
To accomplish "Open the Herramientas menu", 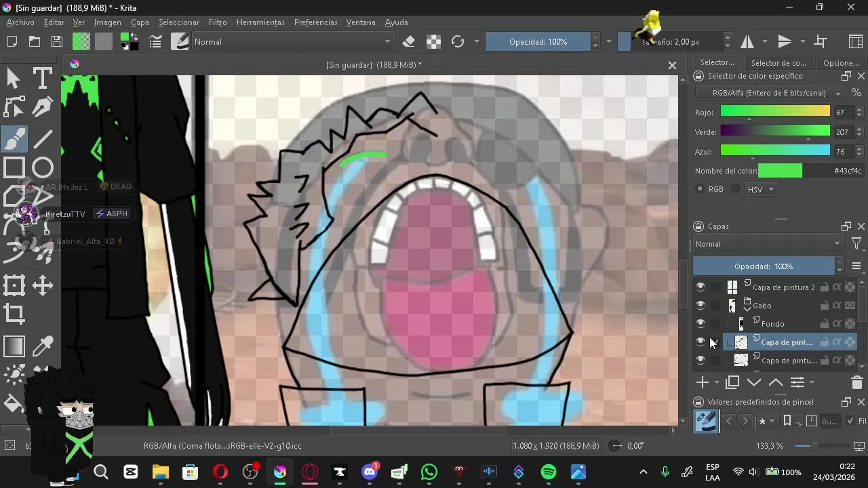I will point(260,22).
